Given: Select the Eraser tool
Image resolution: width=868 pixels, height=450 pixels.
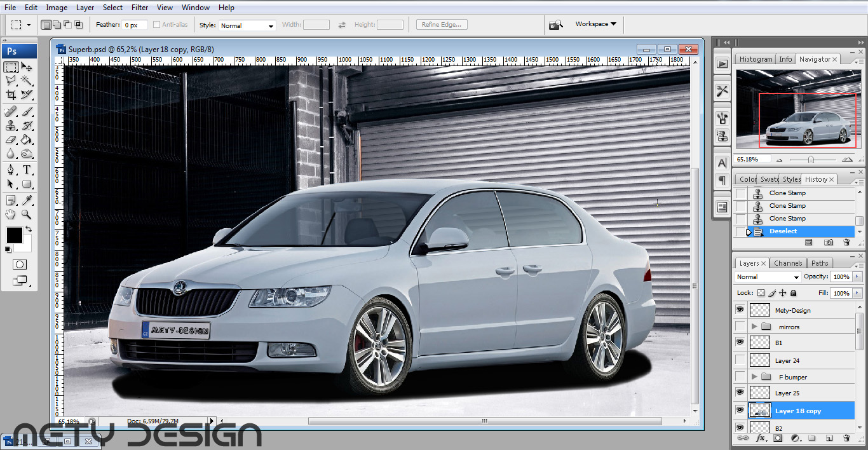Looking at the screenshot, I should pyautogui.click(x=11, y=139).
